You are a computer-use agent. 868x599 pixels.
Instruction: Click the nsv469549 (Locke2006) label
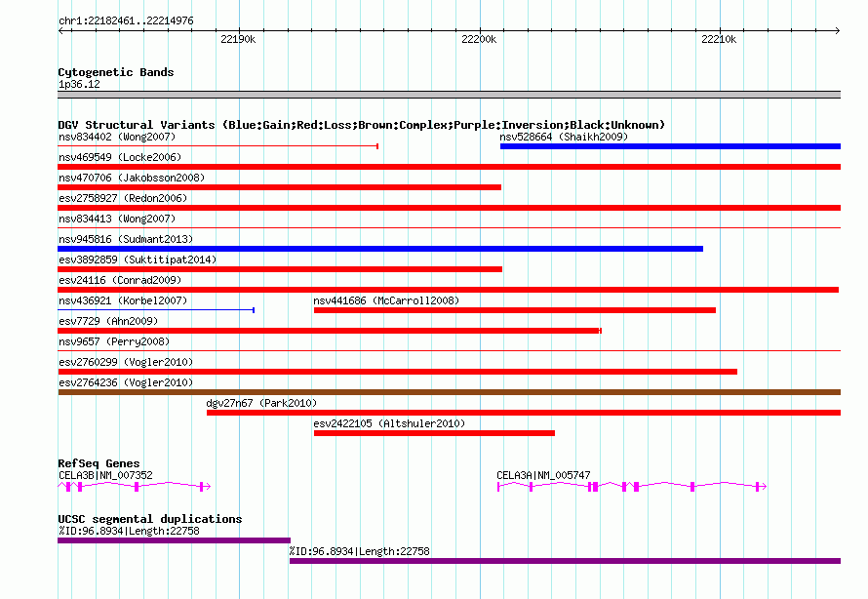[x=120, y=157]
